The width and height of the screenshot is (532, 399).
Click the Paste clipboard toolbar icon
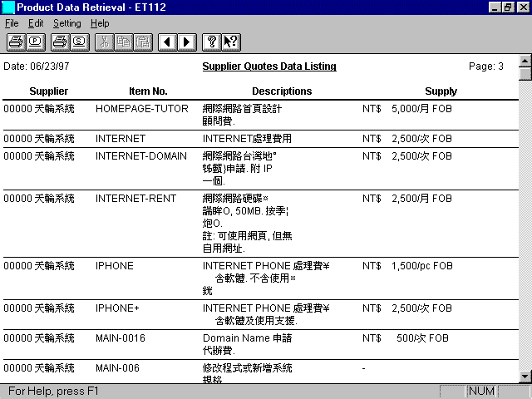(143, 42)
